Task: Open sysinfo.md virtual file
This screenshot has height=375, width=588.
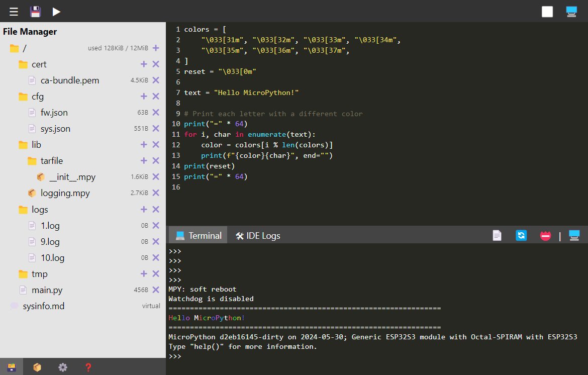Action: tap(44, 306)
